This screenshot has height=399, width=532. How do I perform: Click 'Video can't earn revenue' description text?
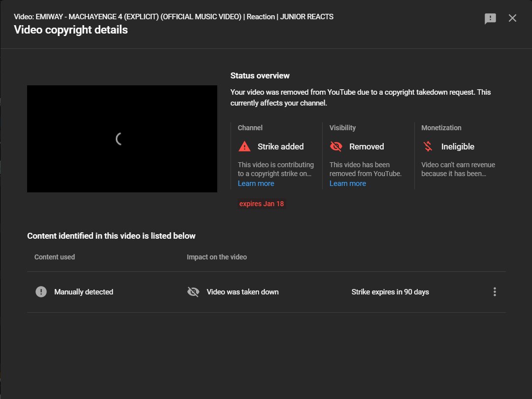[x=458, y=169]
